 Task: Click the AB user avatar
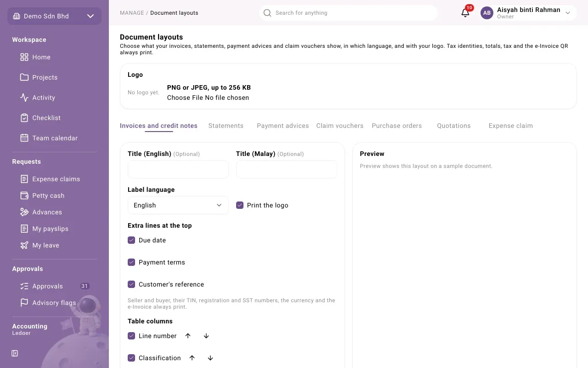coord(487,13)
